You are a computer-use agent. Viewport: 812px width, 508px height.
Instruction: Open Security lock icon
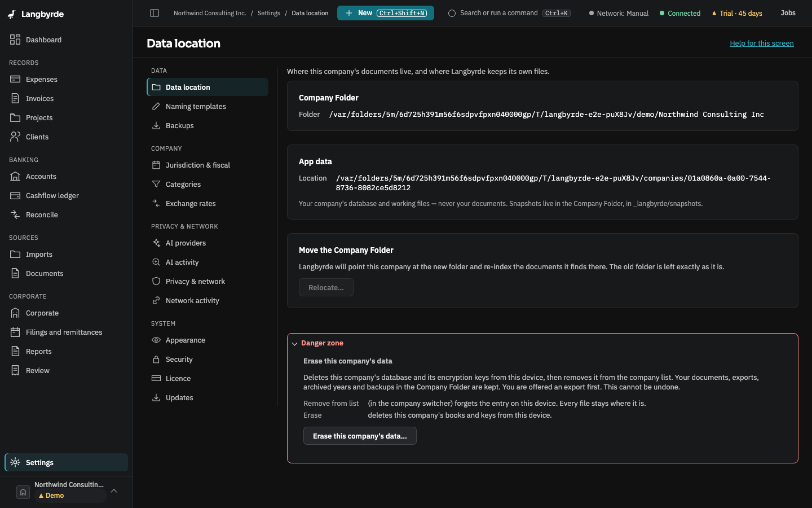[156, 360]
